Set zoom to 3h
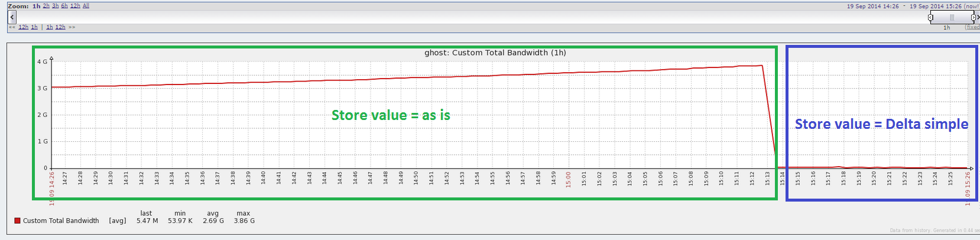Image resolution: width=980 pixels, height=240 pixels. click(x=55, y=6)
